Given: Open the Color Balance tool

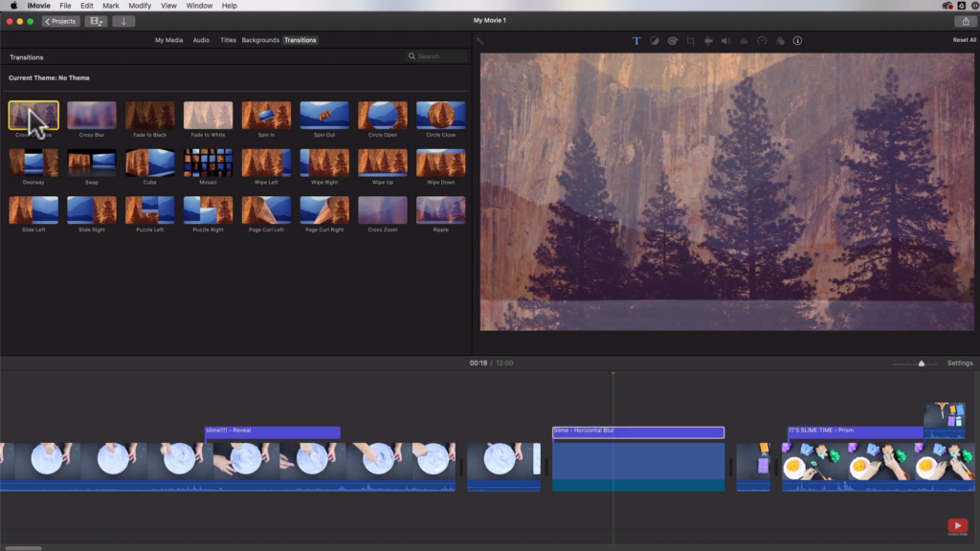Looking at the screenshot, I should pos(655,40).
